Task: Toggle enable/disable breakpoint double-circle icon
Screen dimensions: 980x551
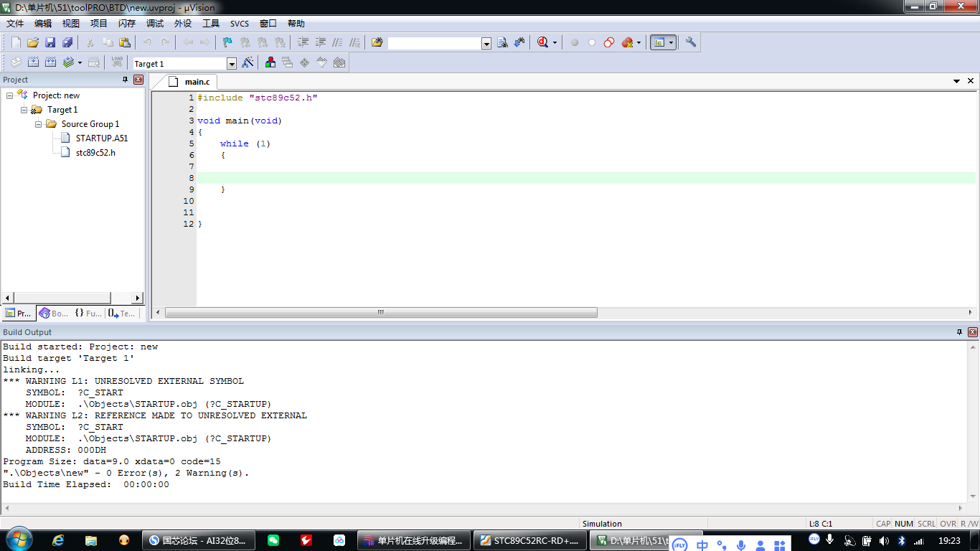Action: tap(609, 43)
